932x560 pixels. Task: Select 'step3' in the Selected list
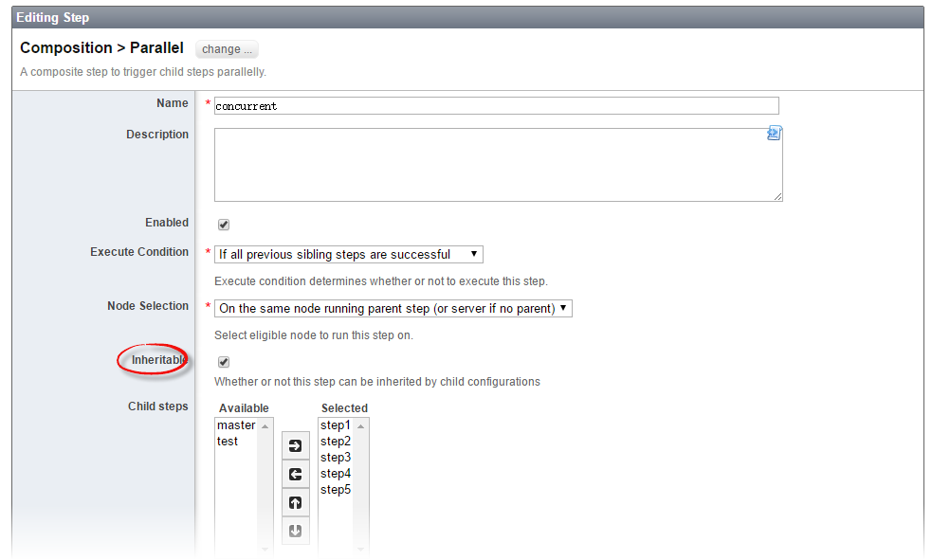(336, 458)
